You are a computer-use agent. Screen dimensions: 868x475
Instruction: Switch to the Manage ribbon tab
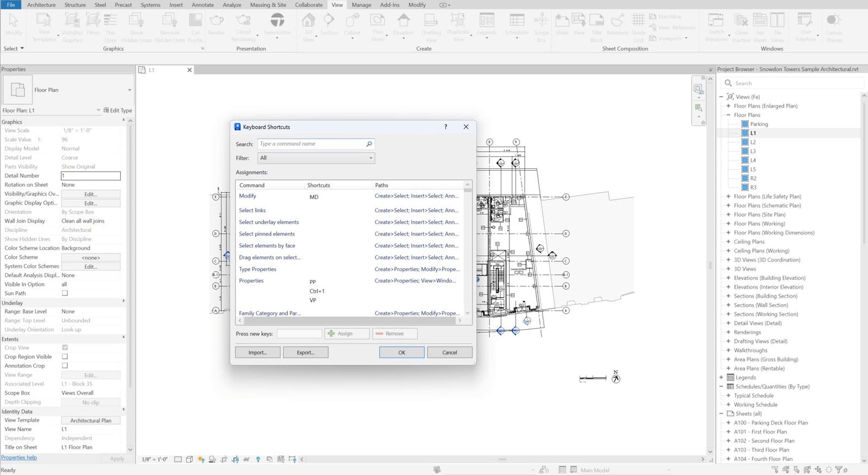pos(361,5)
